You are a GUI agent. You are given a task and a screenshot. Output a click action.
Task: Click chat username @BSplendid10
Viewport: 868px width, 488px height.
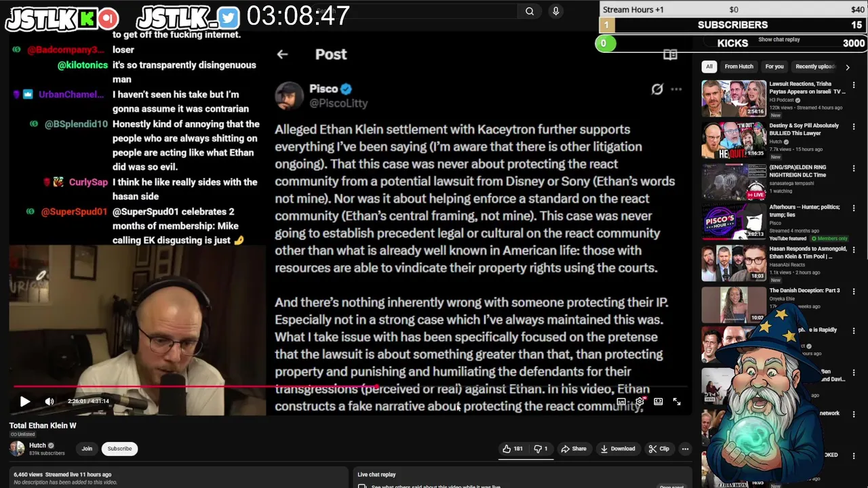point(76,124)
